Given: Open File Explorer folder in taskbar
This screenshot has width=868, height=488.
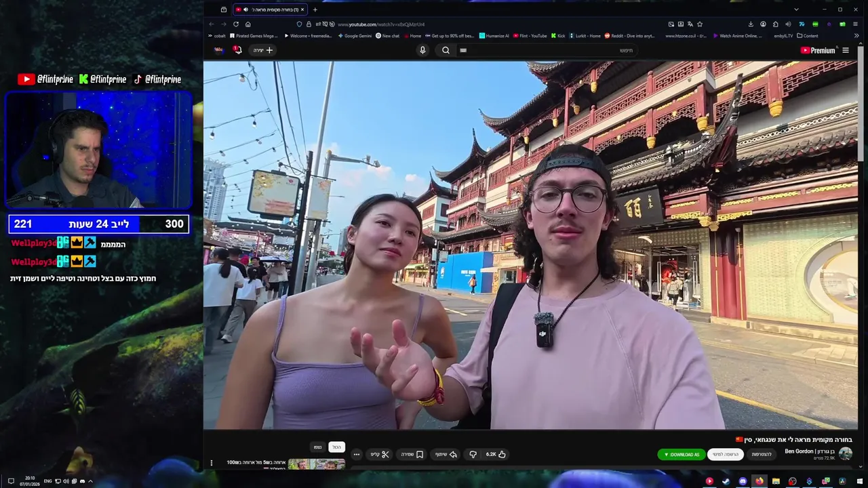Looking at the screenshot, I should click(776, 481).
